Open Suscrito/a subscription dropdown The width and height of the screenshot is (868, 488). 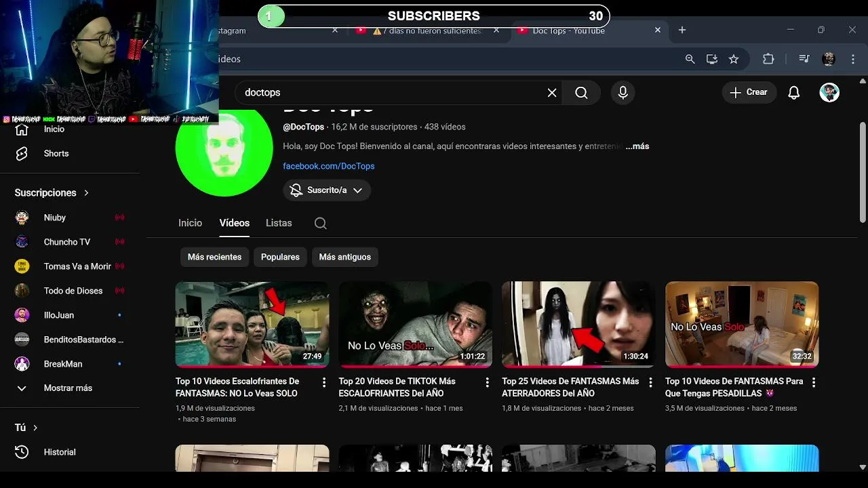327,190
